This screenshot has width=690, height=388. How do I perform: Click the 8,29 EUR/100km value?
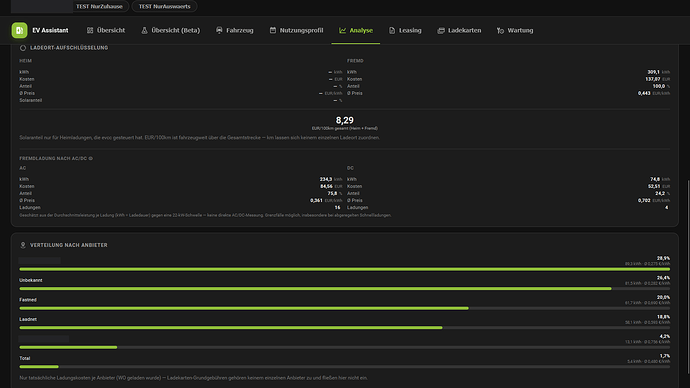[x=345, y=120]
